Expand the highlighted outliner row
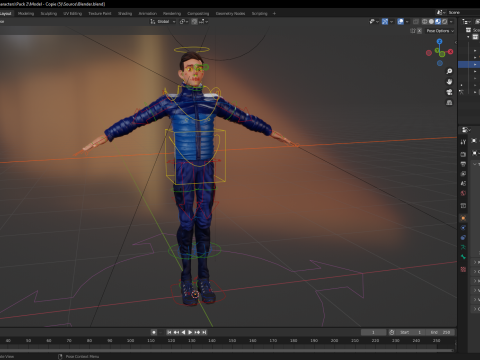The width and height of the screenshot is (480, 360). click(x=475, y=64)
